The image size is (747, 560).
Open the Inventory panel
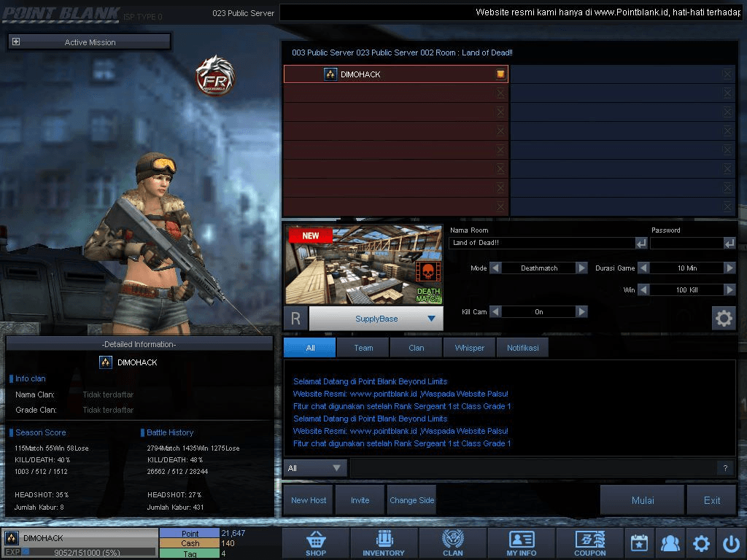(x=384, y=543)
